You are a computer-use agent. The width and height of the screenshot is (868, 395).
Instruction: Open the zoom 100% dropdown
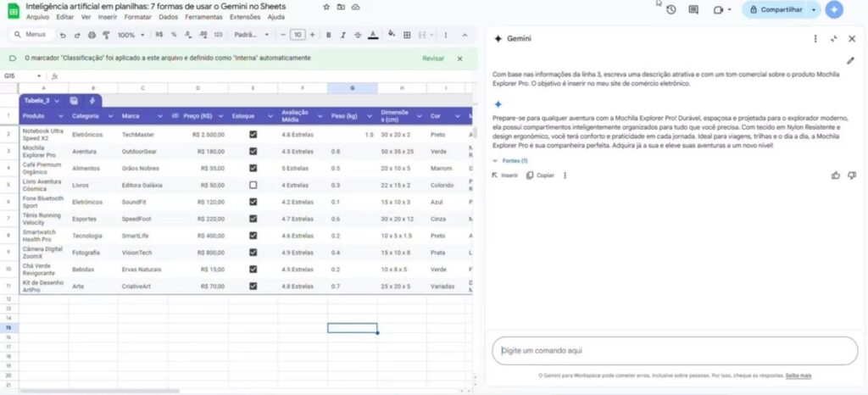131,35
